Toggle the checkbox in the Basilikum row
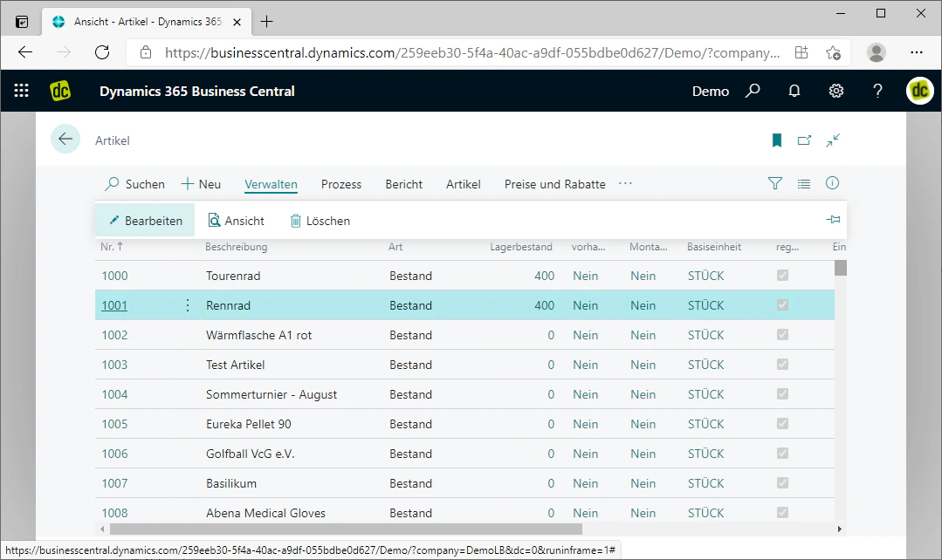This screenshot has height=560, width=942. click(x=782, y=482)
